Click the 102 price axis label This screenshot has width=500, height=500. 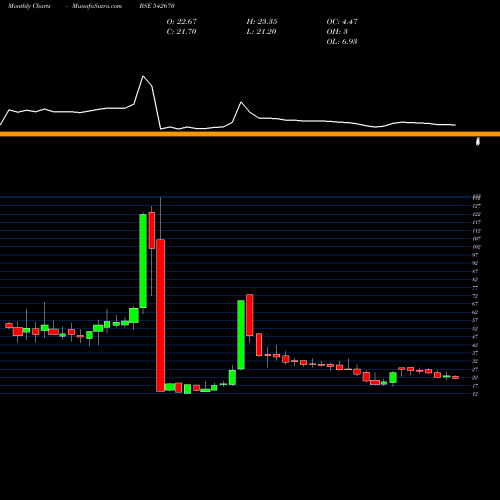[x=477, y=247]
